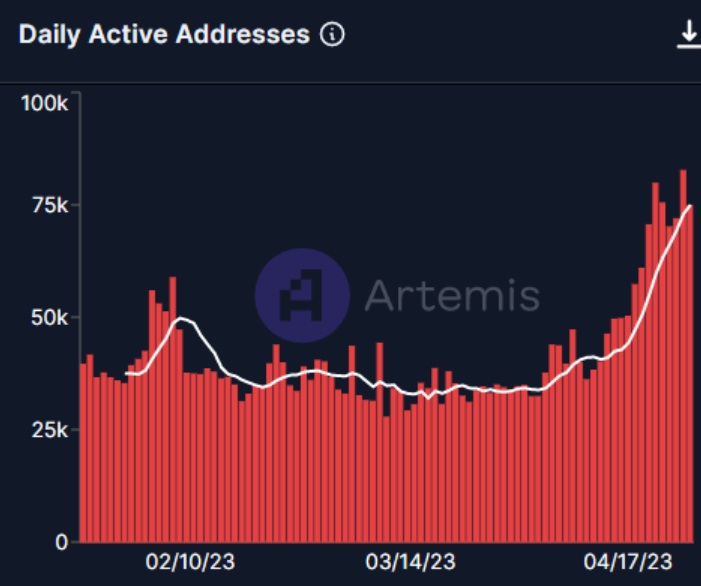This screenshot has width=701, height=586.
Task: Select the "75k" y-axis label
Action: [50, 206]
